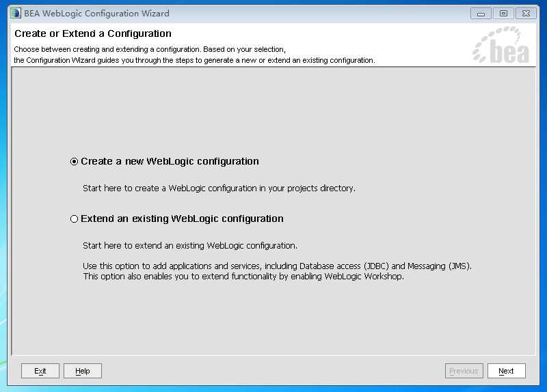Screen dimensions: 547x392
Task: Click 'Choose between creating and extending' description line
Action: [150, 49]
